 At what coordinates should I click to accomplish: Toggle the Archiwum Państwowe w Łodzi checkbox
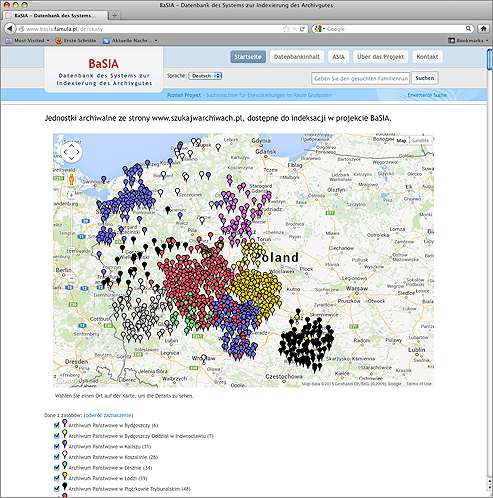click(57, 478)
